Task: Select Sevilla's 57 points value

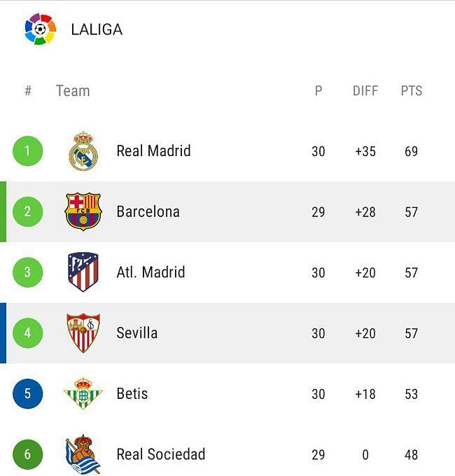Action: [x=412, y=333]
